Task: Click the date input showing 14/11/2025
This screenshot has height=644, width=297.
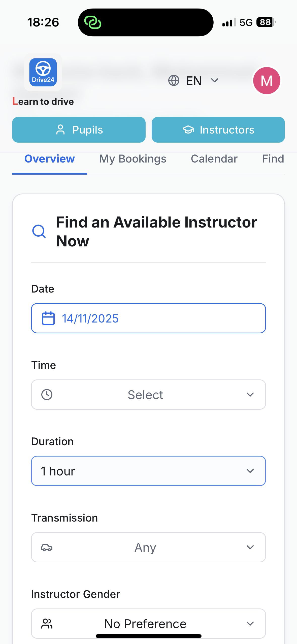Action: pos(148,318)
